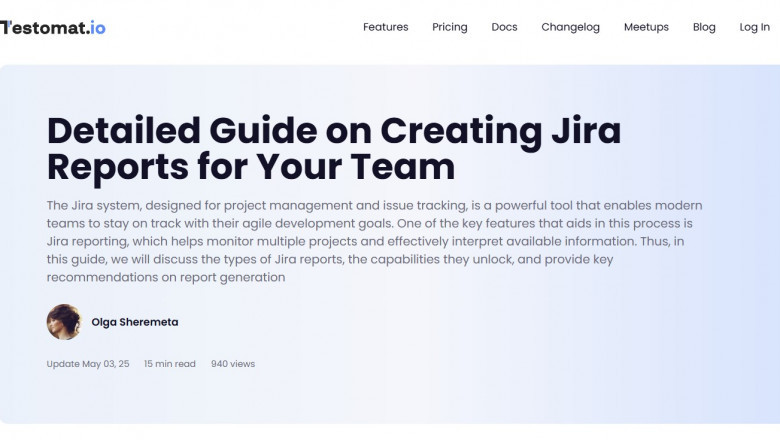Screen dimensions: 780x440
Task: Click the Log In link
Action: 754,27
